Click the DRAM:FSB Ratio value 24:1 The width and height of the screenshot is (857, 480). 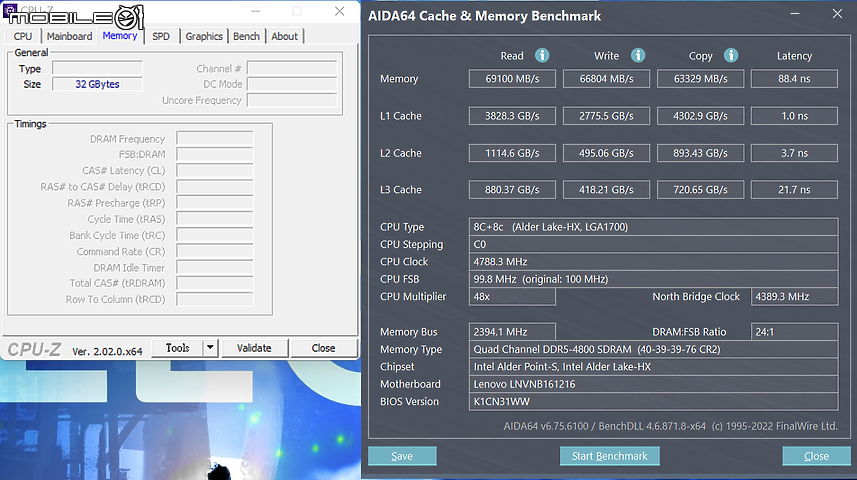click(x=794, y=332)
